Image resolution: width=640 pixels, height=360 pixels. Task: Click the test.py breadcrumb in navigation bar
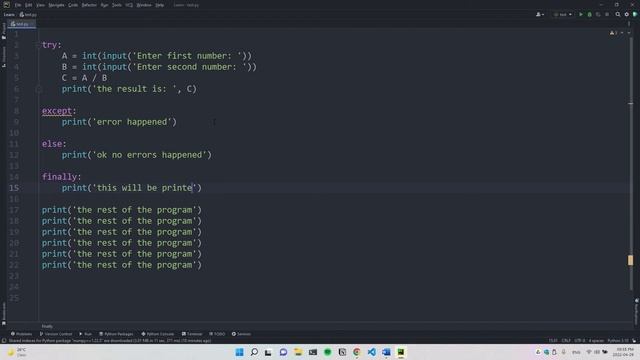click(28, 15)
